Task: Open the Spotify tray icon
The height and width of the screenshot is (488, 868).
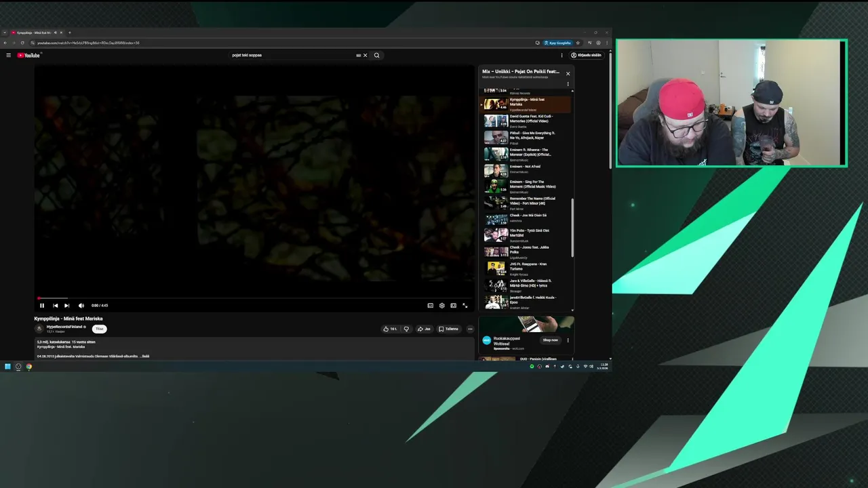Action: (532, 367)
